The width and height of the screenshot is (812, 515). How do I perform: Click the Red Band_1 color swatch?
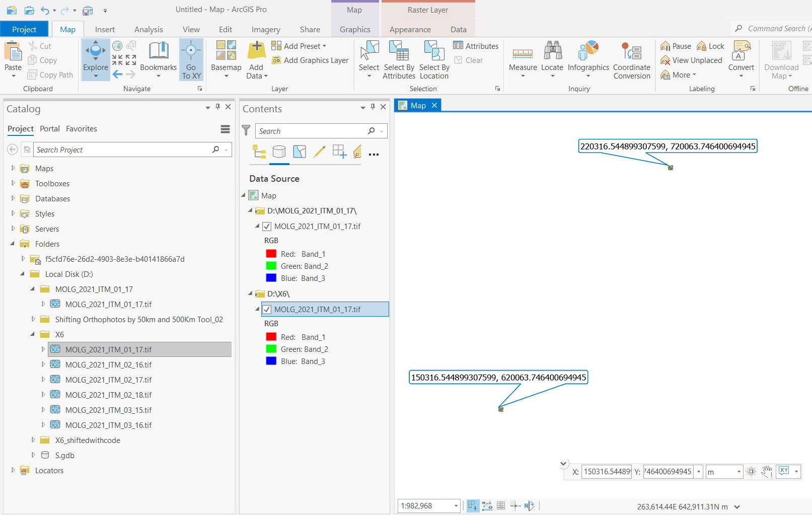click(x=271, y=253)
